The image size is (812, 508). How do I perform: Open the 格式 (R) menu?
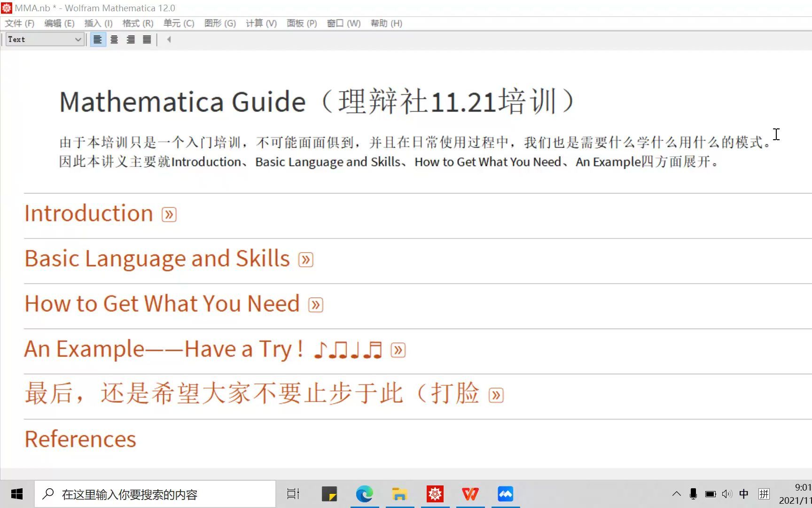tap(138, 24)
